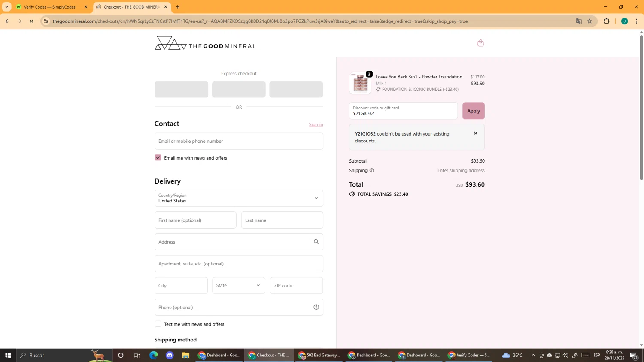
Task: Close the Verify Codes tab
Action: click(85, 7)
